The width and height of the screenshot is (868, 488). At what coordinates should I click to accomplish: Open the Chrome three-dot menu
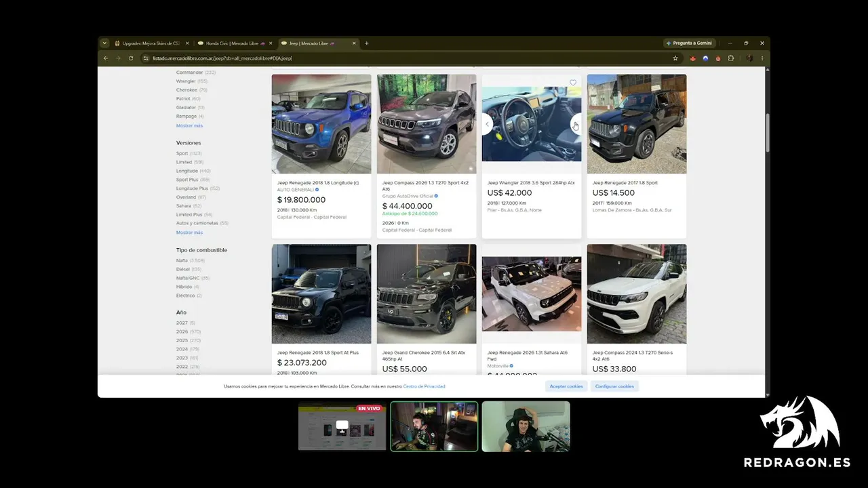[762, 58]
